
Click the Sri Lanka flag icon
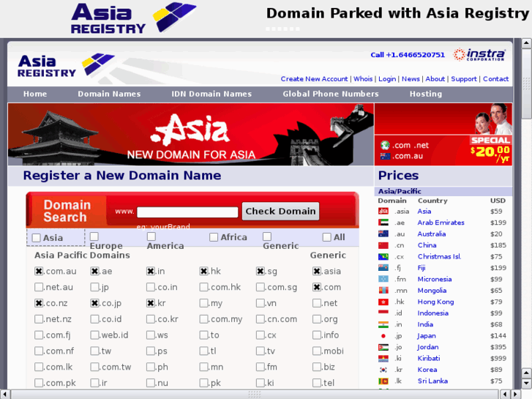tap(383, 381)
